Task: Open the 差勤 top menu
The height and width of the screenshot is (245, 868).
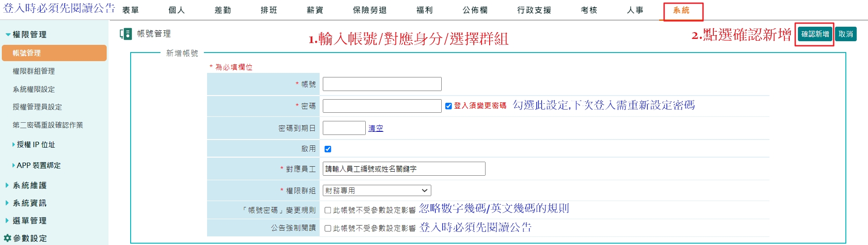Action: pos(223,10)
